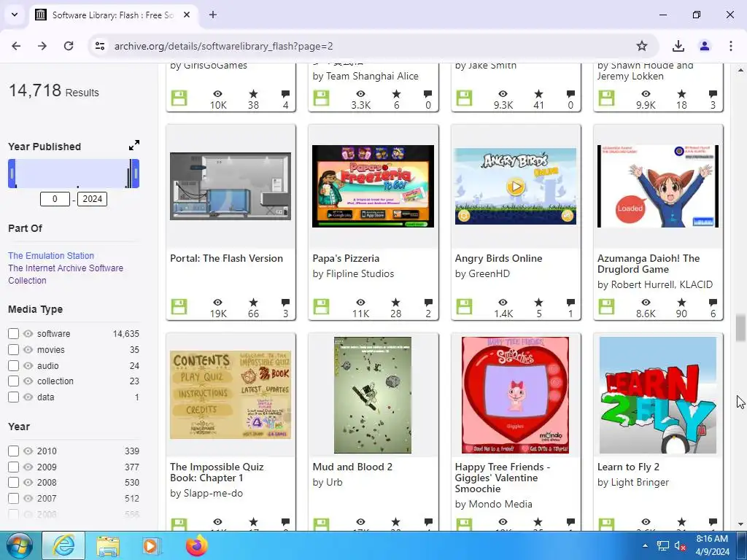This screenshot has width=747, height=560.
Task: Click the address bar URL
Action: click(223, 46)
